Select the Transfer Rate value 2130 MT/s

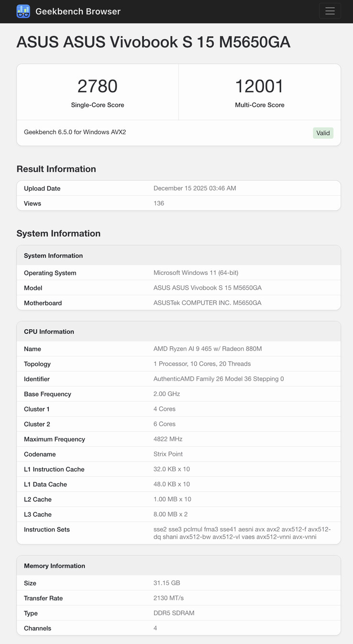pyautogui.click(x=167, y=598)
